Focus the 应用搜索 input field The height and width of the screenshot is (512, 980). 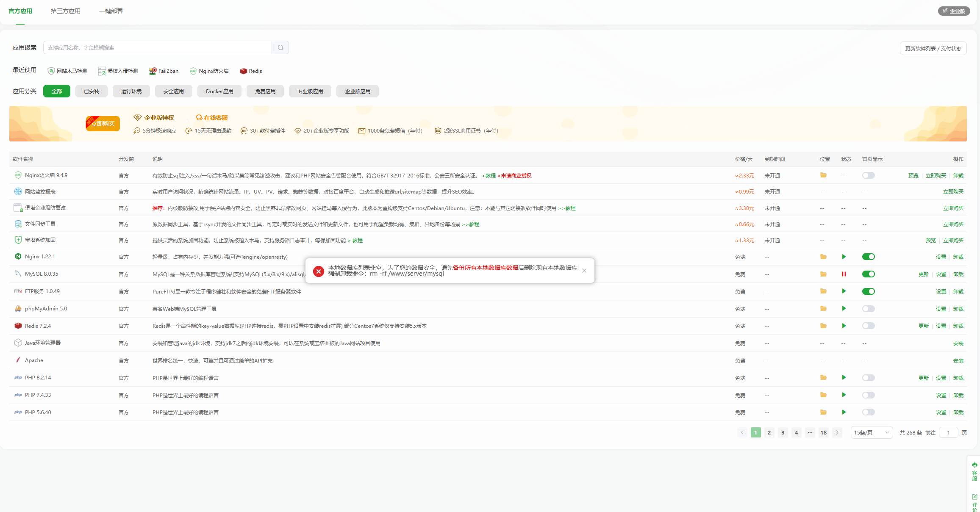pyautogui.click(x=158, y=47)
